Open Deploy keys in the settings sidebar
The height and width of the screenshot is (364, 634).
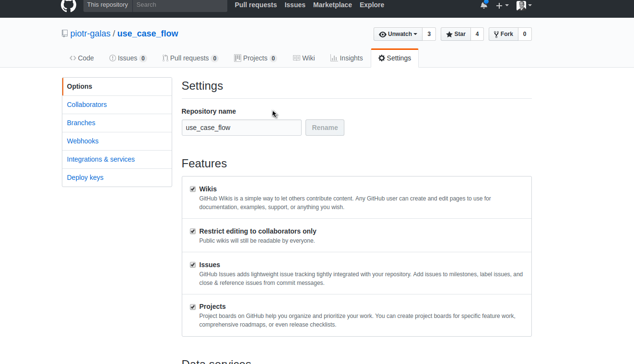[117, 177]
